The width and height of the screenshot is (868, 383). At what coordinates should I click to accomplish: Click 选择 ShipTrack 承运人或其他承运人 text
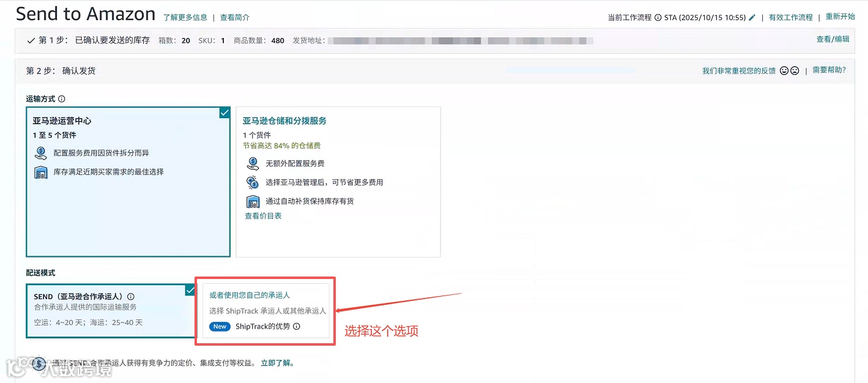(268, 311)
